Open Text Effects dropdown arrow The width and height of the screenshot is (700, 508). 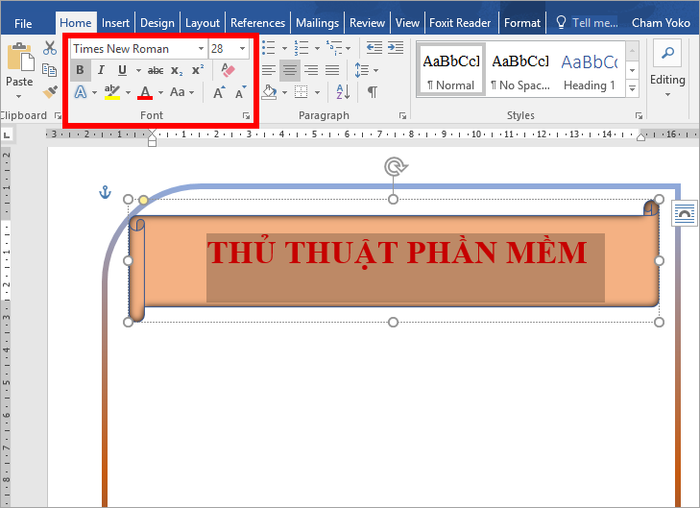[95, 93]
